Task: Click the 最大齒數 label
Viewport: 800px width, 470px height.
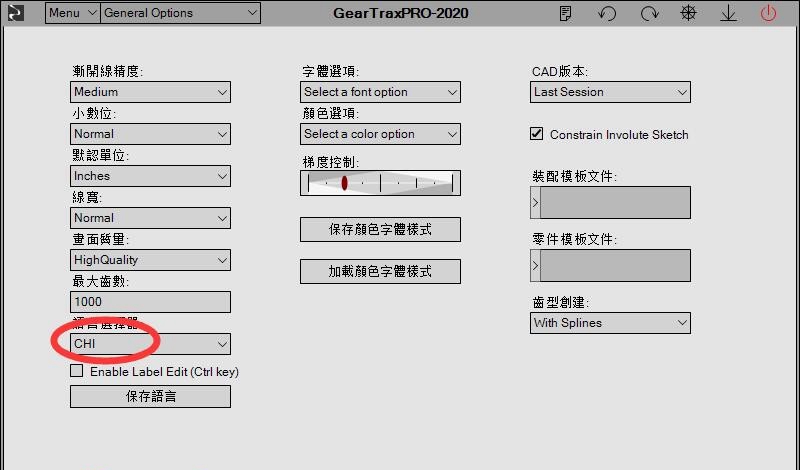Action: coord(101,281)
